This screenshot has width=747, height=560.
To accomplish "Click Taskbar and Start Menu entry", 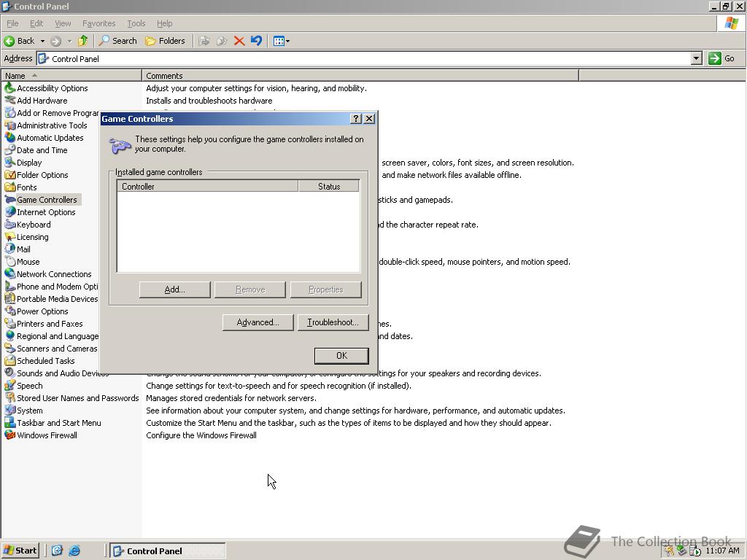I will point(58,422).
